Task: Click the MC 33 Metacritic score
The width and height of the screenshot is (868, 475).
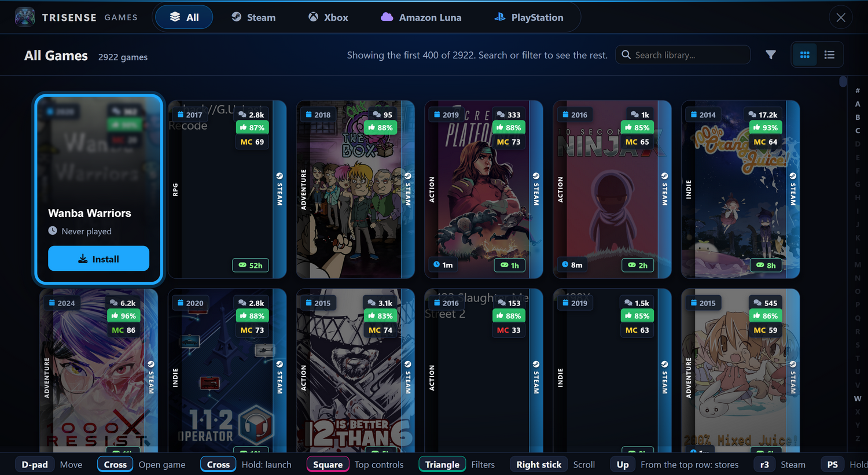Action: (509, 330)
